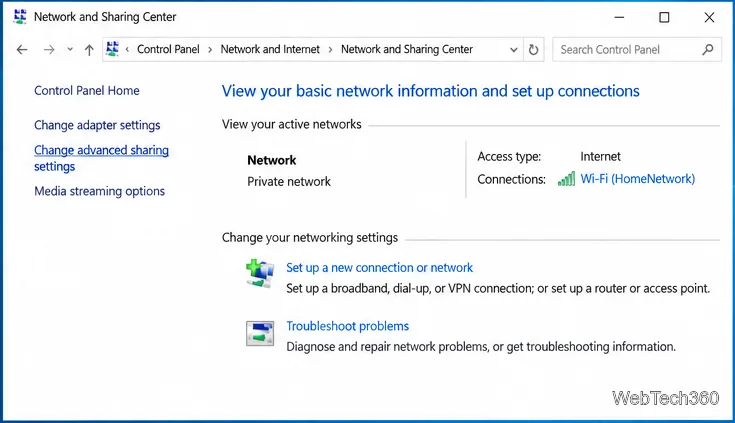
Task: Open the Wi-Fi (HomeNetwork) connection status
Action: tap(638, 179)
